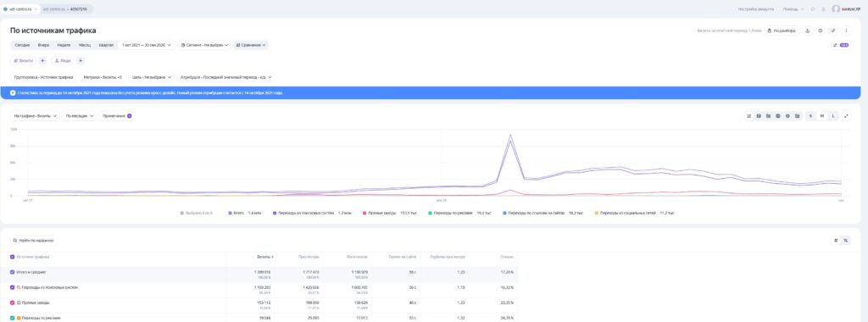This screenshot has height=322, width=868.
Task: Set chart size to M
Action: coord(821,116)
